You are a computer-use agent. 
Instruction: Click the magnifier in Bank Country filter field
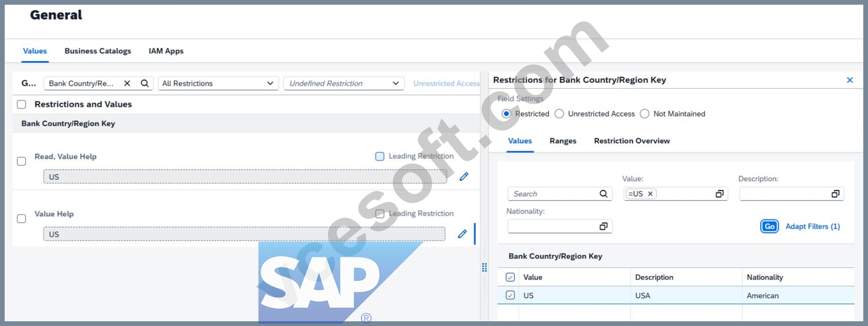145,83
